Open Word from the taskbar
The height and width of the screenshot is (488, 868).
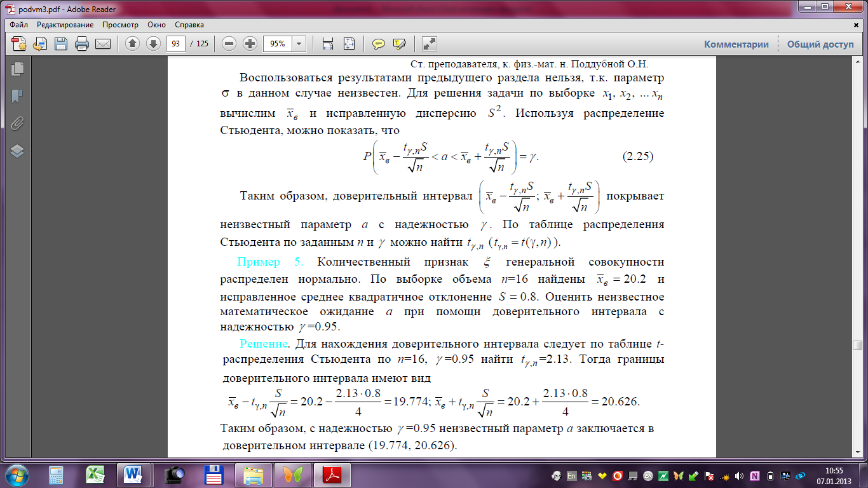(x=134, y=475)
